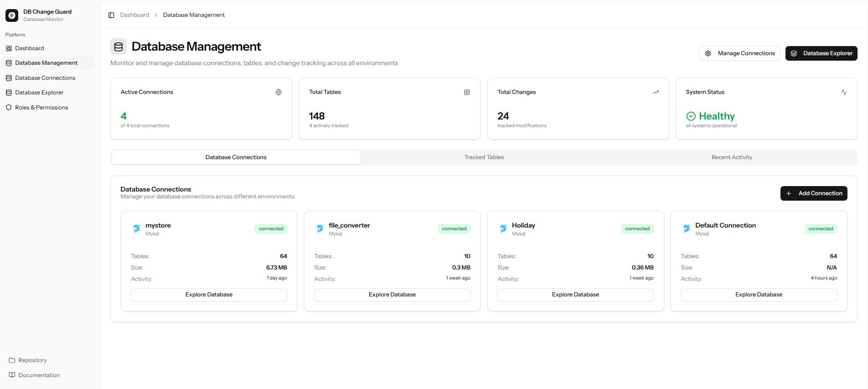Click the large database icon beside page title

pos(119,47)
